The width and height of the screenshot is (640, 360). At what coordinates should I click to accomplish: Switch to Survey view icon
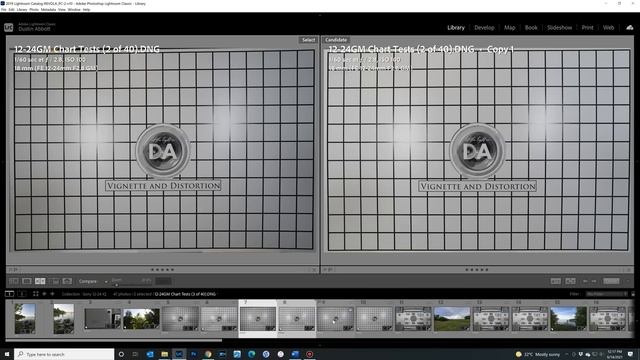click(x=54, y=281)
